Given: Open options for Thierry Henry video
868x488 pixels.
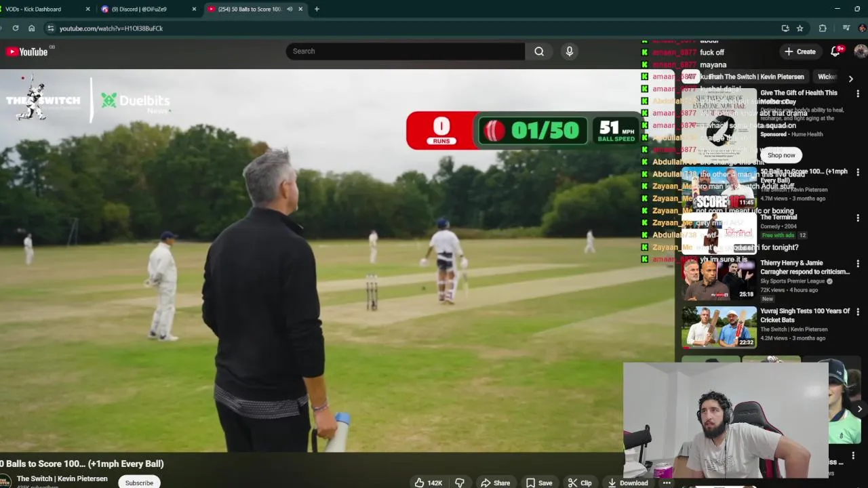Looking at the screenshot, I should tap(858, 264).
